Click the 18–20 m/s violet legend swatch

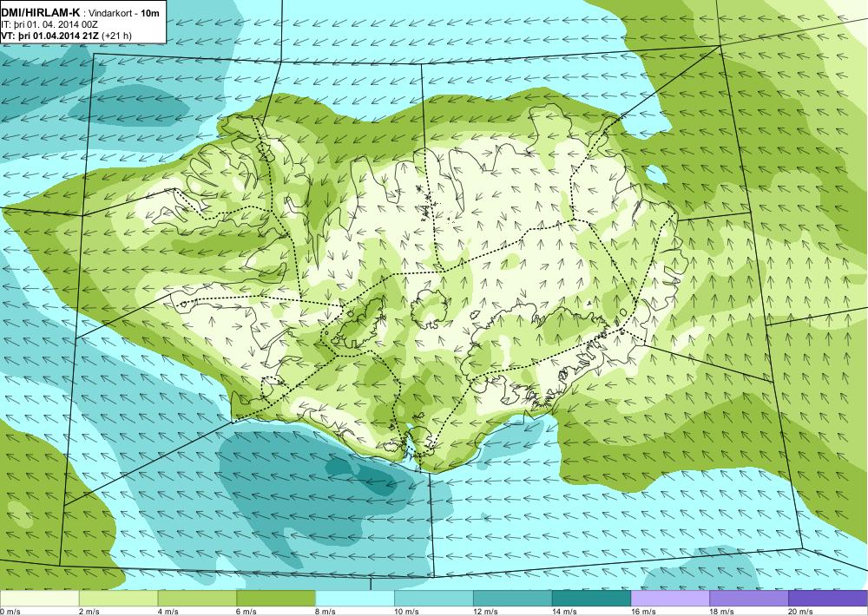[749, 598]
